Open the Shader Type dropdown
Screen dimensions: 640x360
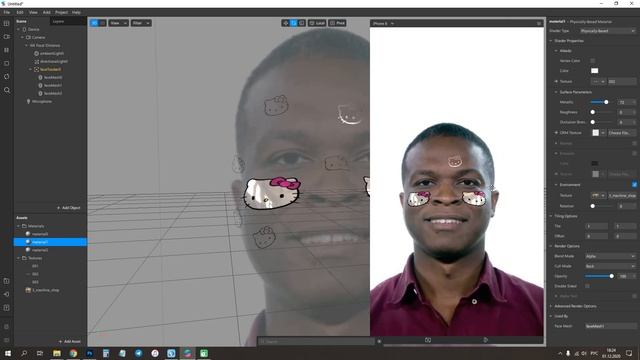coord(608,31)
